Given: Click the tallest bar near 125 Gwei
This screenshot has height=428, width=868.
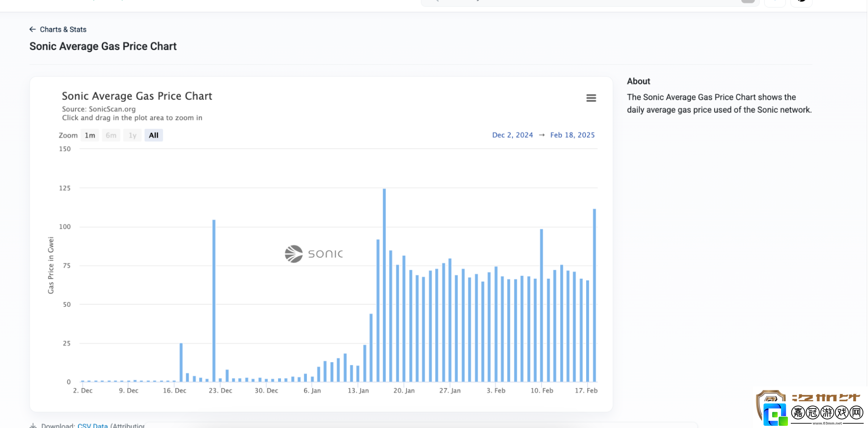Looking at the screenshot, I should pos(384,285).
